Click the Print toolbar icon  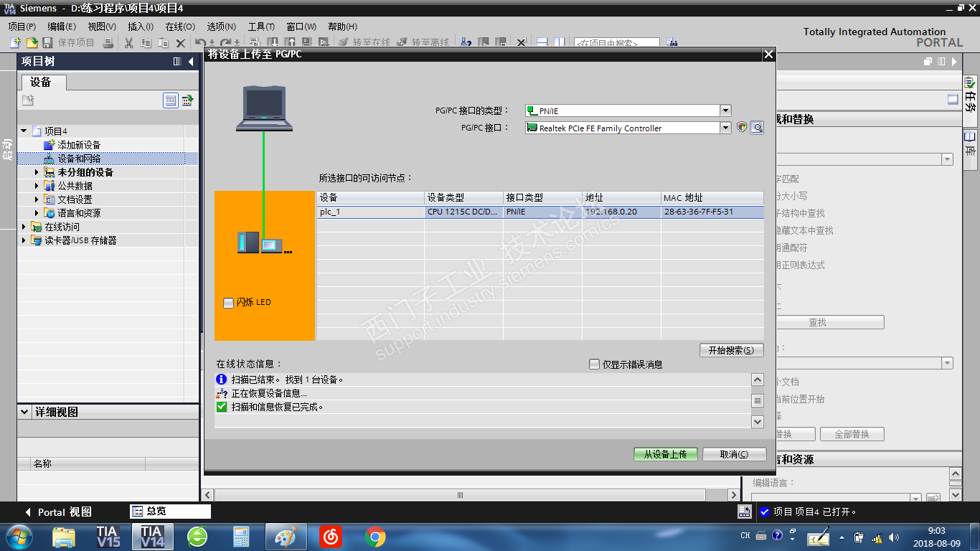click(x=108, y=43)
